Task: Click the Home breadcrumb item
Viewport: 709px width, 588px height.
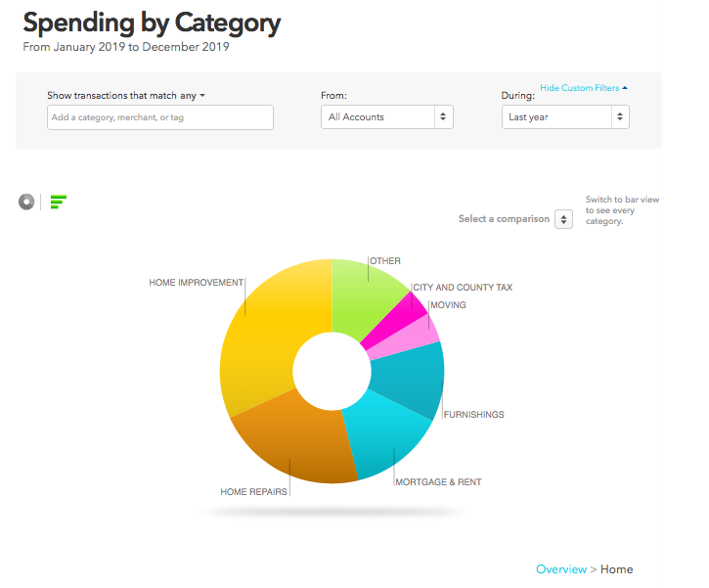Action: (x=616, y=569)
